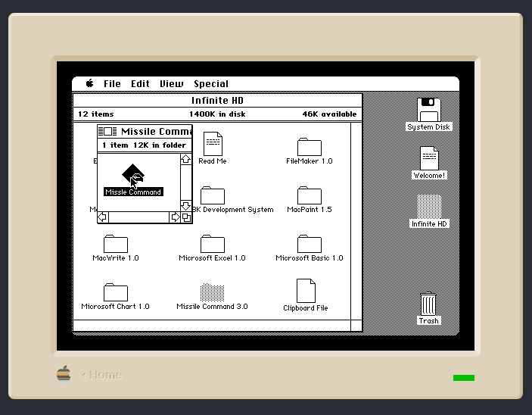Select the Welcome! document on desktop
This screenshot has height=415, width=532.
tap(429, 158)
